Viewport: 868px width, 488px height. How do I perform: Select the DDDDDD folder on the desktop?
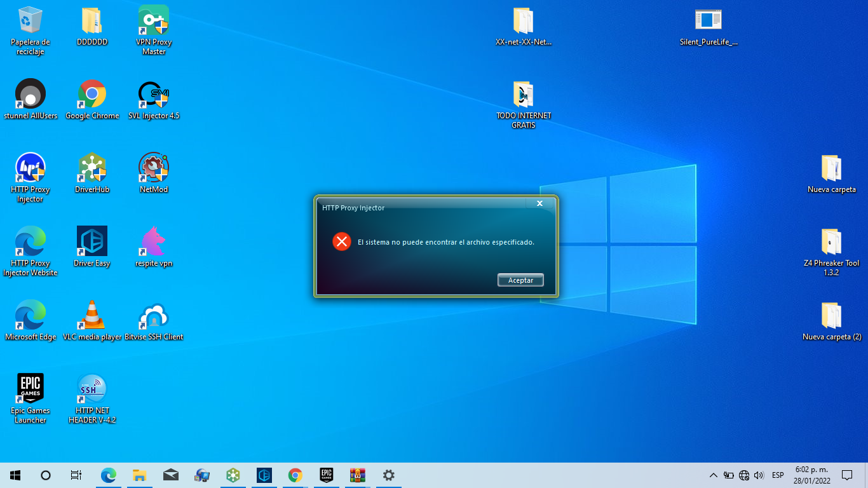[x=92, y=27]
